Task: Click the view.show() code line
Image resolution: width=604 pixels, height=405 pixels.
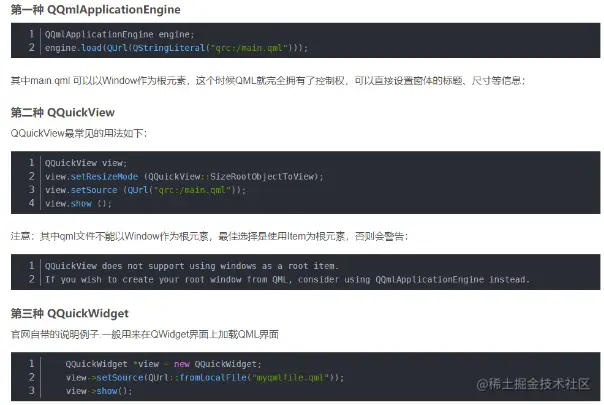Action: [78, 203]
